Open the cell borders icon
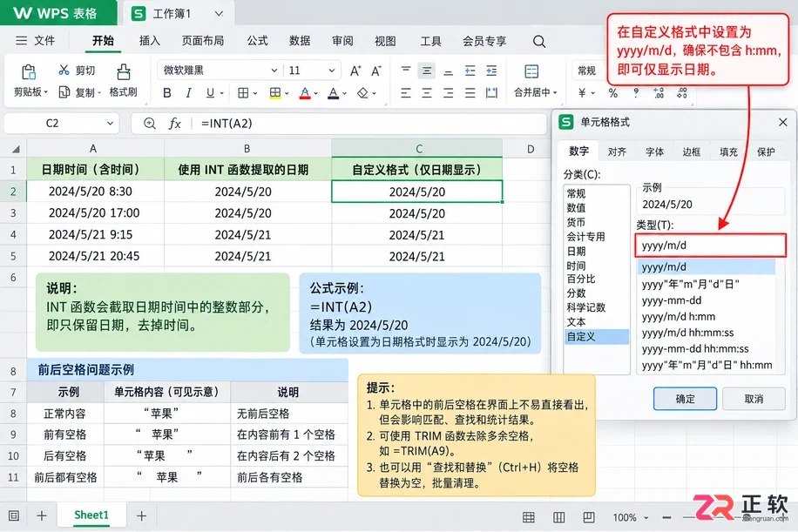The height and width of the screenshot is (532, 798). 243,92
